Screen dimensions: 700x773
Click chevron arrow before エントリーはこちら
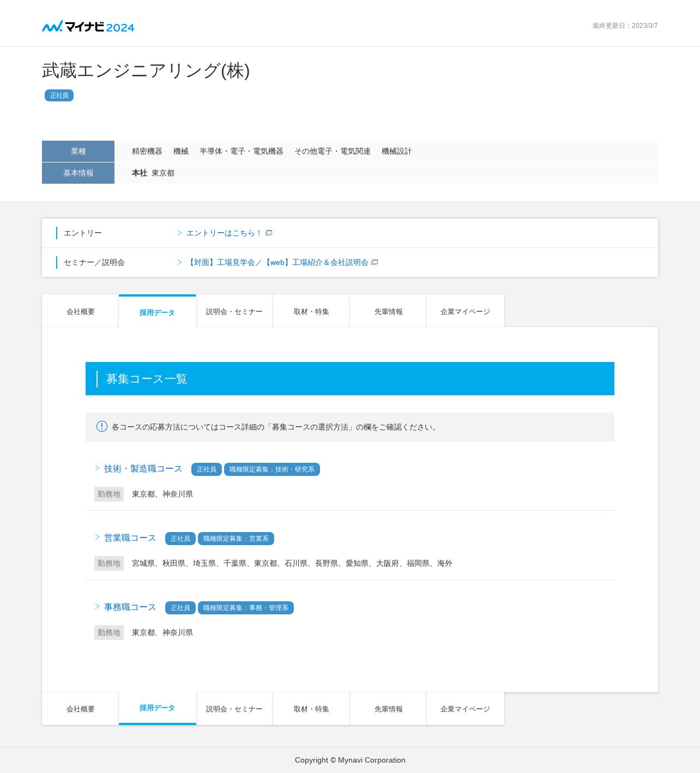(179, 233)
